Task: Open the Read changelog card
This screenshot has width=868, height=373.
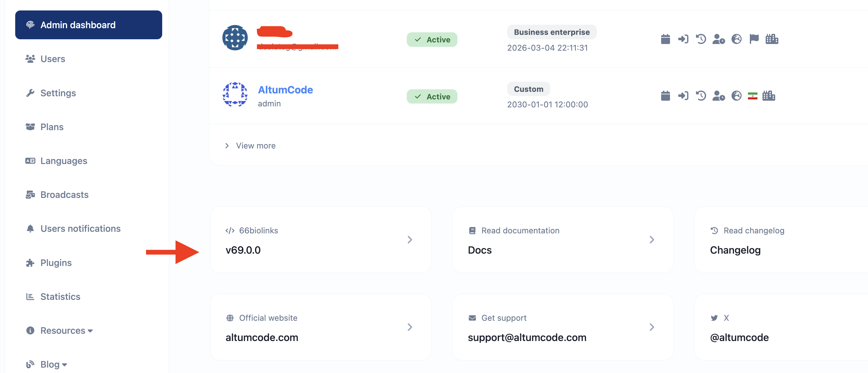Action: coord(781,240)
